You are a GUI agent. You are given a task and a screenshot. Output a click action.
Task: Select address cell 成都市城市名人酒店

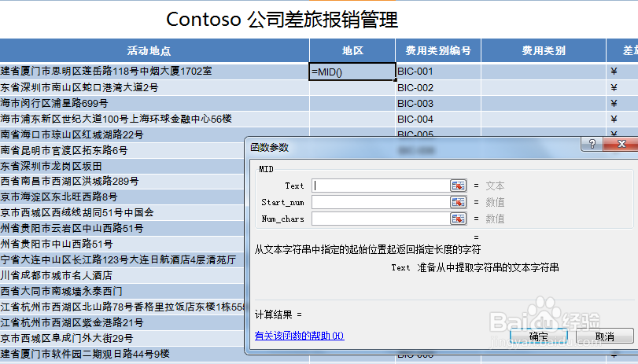122,275
